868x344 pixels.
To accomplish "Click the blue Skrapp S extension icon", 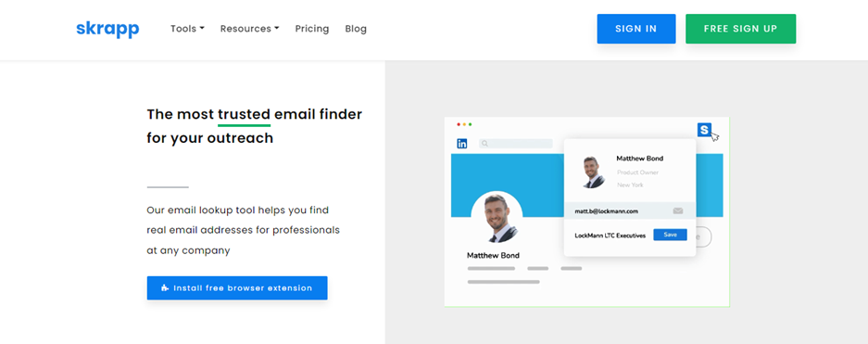I will click(704, 130).
